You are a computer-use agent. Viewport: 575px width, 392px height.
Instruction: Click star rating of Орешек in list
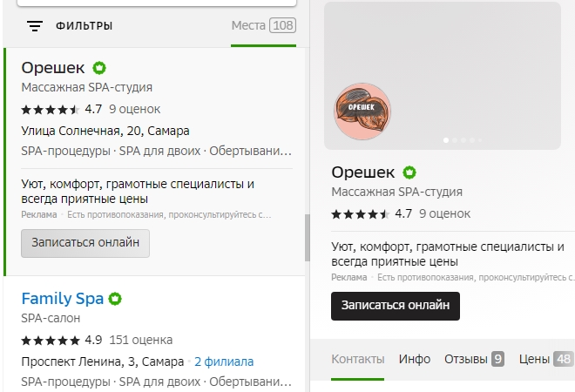51,110
